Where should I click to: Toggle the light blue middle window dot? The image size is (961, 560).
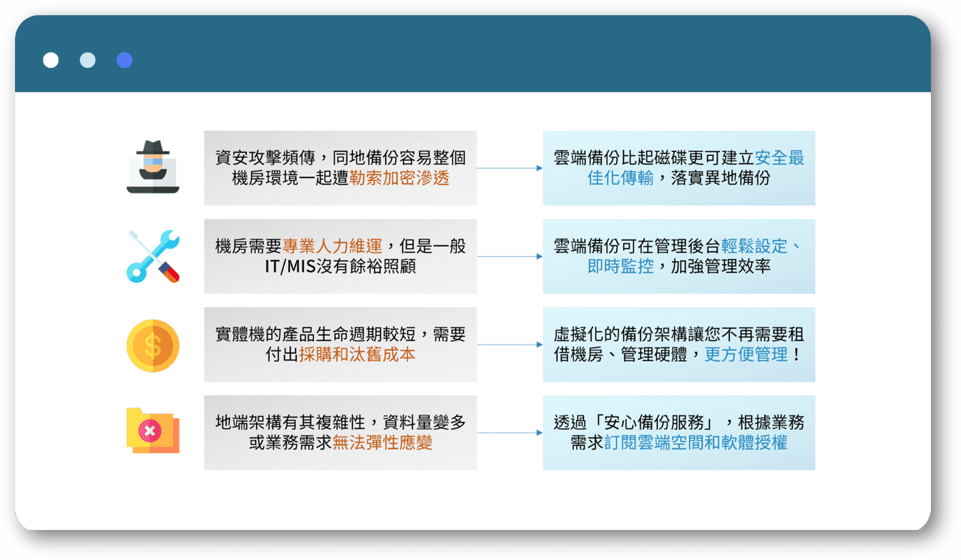click(x=87, y=60)
